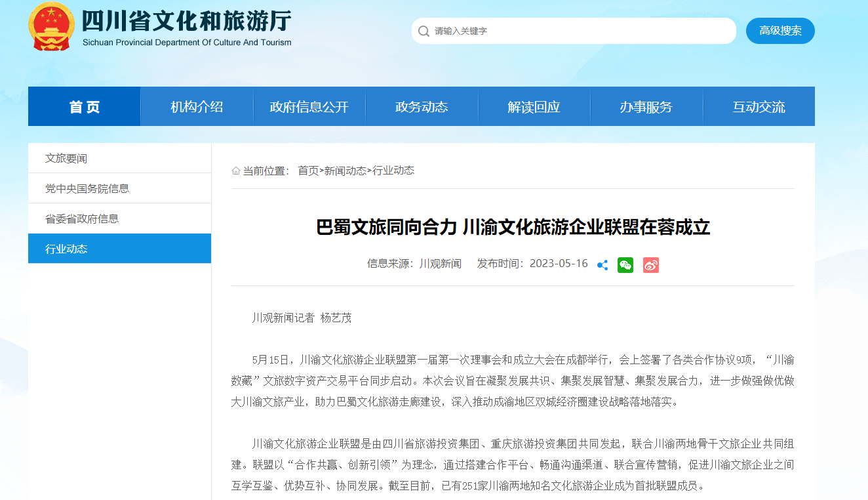868x500 pixels.
Task: Open the 办事服务 navigation tab
Action: pyautogui.click(x=646, y=106)
